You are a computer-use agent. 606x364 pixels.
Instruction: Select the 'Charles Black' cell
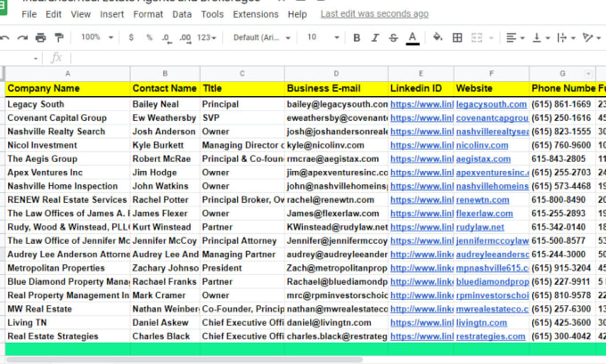(x=165, y=336)
